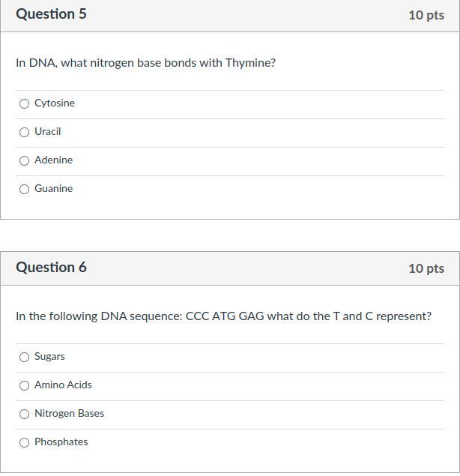The width and height of the screenshot is (460, 476).
Task: Pick the Phosphates radio button
Action: [x=24, y=442]
